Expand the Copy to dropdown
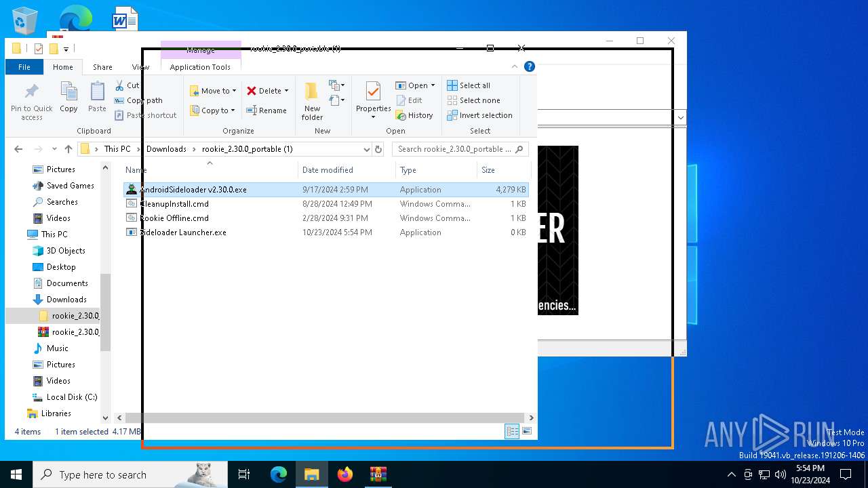This screenshot has height=488, width=868. point(233,110)
